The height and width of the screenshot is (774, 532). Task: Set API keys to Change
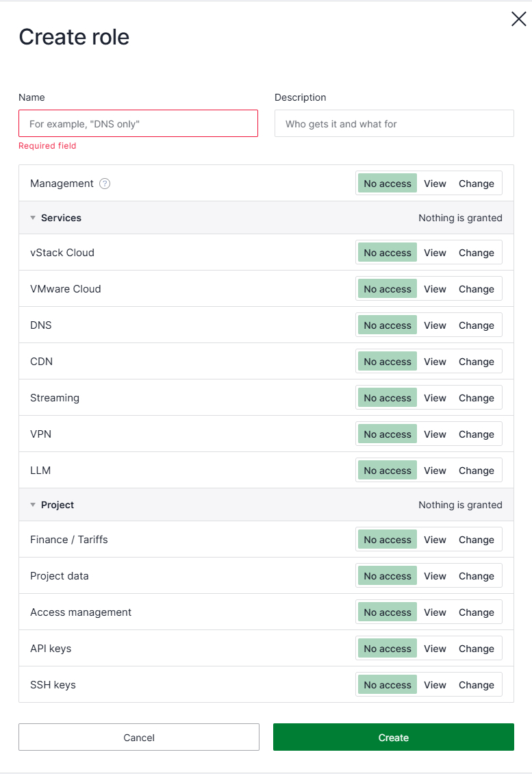tap(477, 649)
